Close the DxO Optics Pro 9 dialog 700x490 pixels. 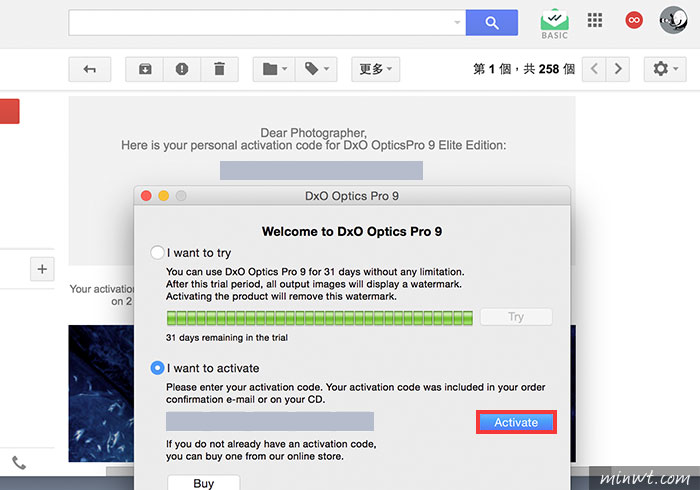146,196
